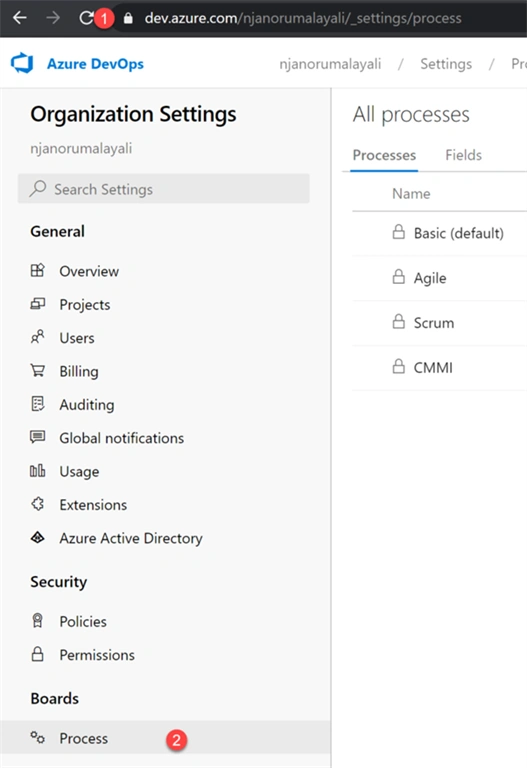Click the Users people icon

(x=38, y=337)
